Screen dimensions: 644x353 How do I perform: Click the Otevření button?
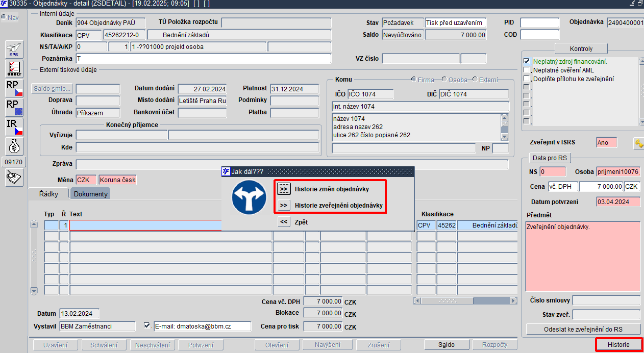[277, 345]
